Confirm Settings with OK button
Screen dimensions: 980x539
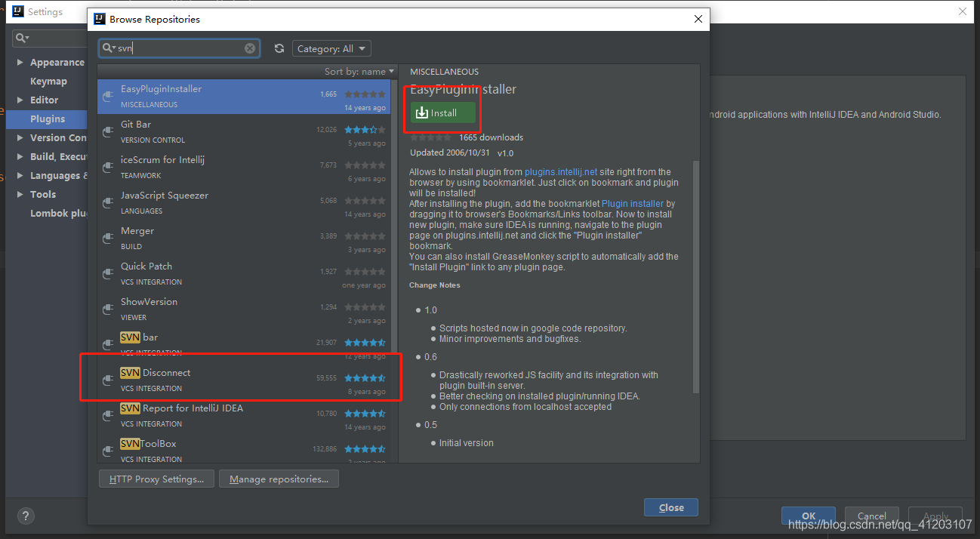pos(809,516)
